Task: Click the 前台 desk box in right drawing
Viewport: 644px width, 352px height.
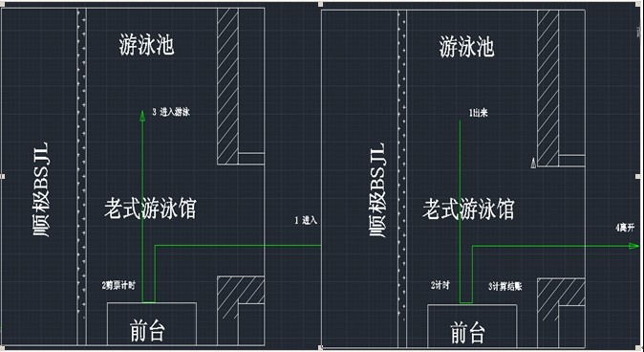Action: (472, 326)
